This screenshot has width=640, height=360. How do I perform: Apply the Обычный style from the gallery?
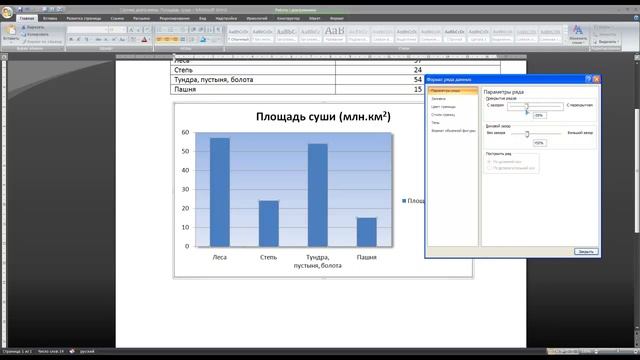pyautogui.click(x=238, y=34)
